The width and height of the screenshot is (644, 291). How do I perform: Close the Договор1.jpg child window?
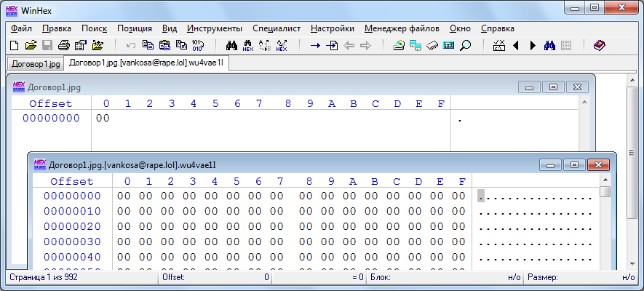click(x=577, y=87)
